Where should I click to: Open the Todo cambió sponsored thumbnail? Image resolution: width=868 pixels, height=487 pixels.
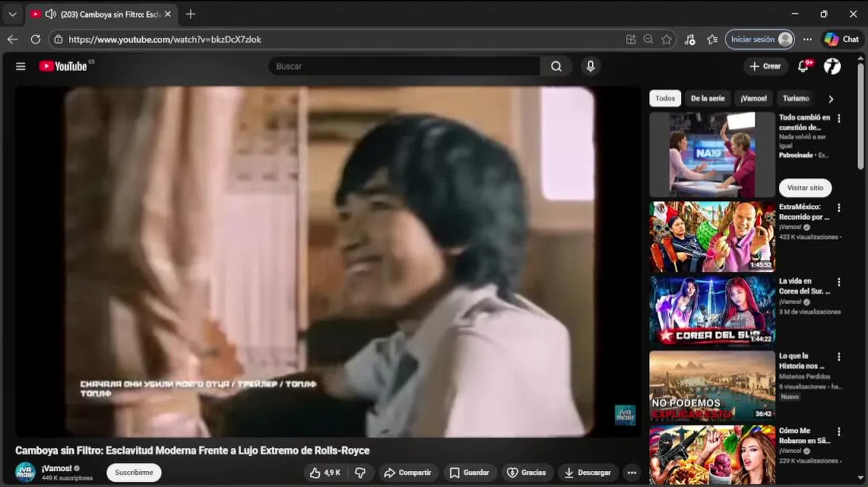pos(713,155)
